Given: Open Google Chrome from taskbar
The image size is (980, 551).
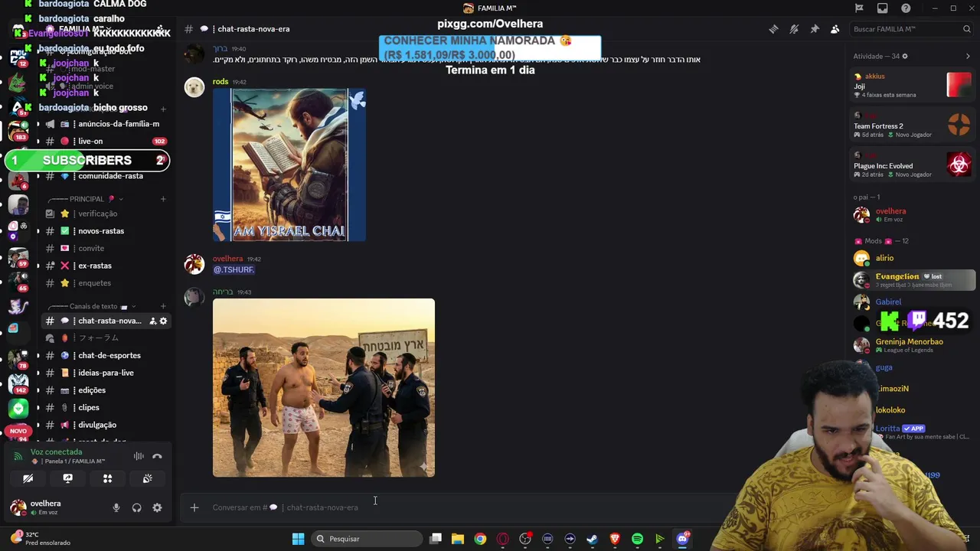Looking at the screenshot, I should tap(480, 539).
